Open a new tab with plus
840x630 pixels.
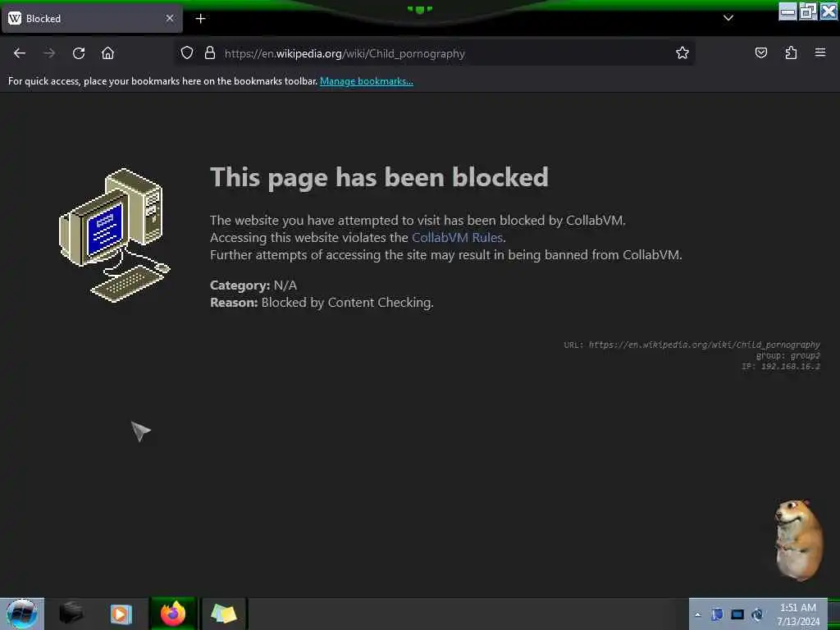click(x=200, y=19)
